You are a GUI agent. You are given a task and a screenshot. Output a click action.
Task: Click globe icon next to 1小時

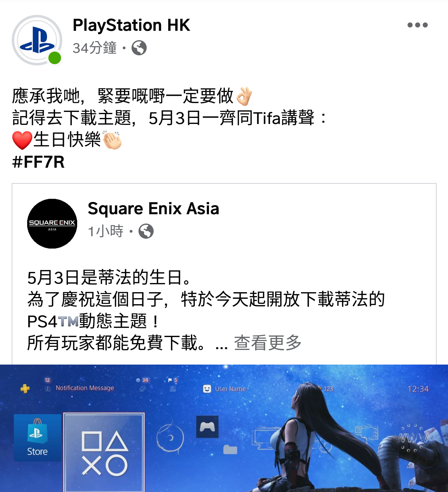[x=146, y=231]
